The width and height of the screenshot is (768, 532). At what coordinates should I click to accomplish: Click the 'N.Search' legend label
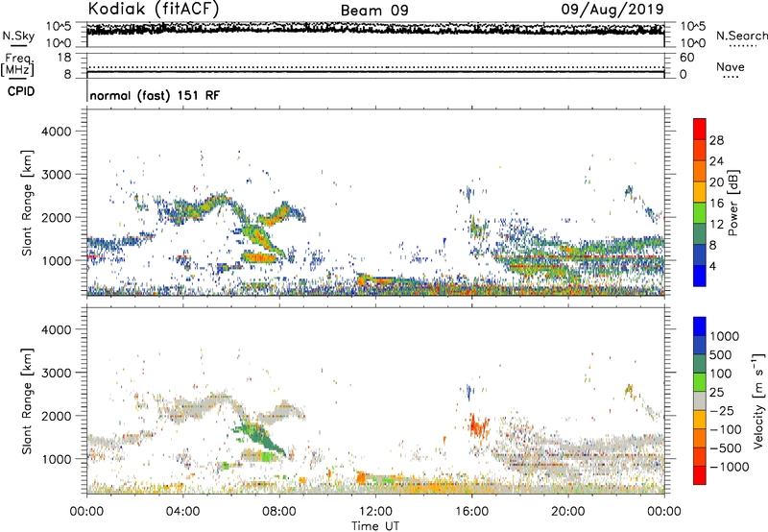[x=742, y=36]
